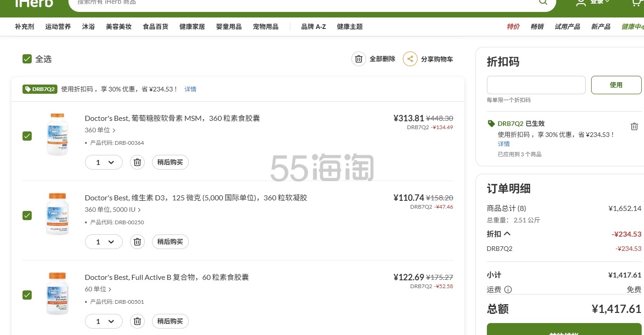
Task: Open quantity dropdown for Vitamin D3
Action: point(104,242)
